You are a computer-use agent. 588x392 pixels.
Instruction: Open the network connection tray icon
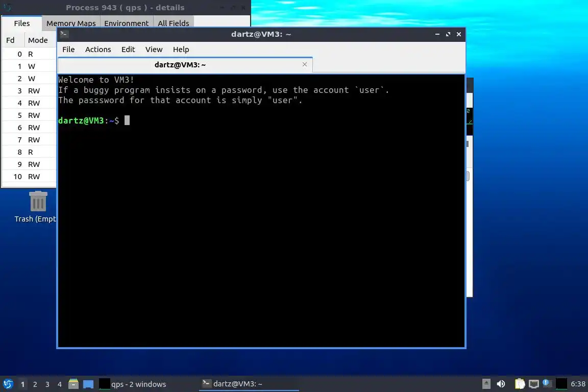pos(533,384)
